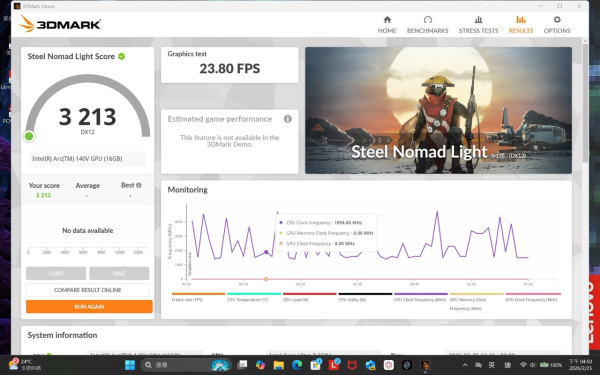Click the 3DMark taskbar icon

coord(425,365)
